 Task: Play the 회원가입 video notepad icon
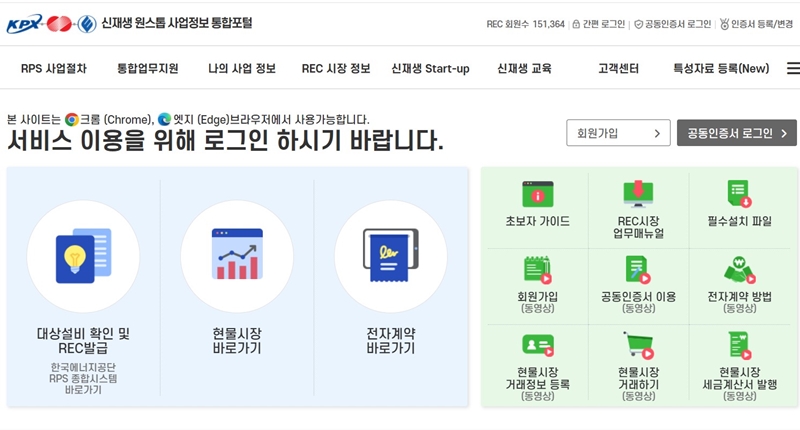point(537,270)
